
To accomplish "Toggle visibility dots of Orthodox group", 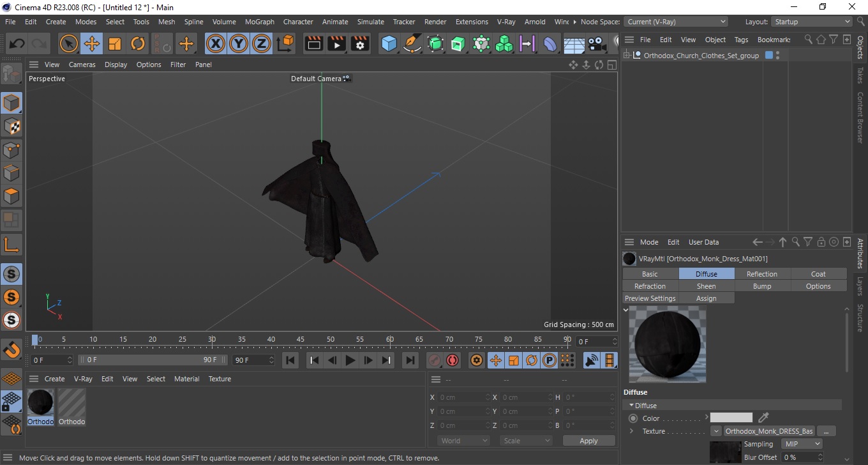I will [777, 56].
